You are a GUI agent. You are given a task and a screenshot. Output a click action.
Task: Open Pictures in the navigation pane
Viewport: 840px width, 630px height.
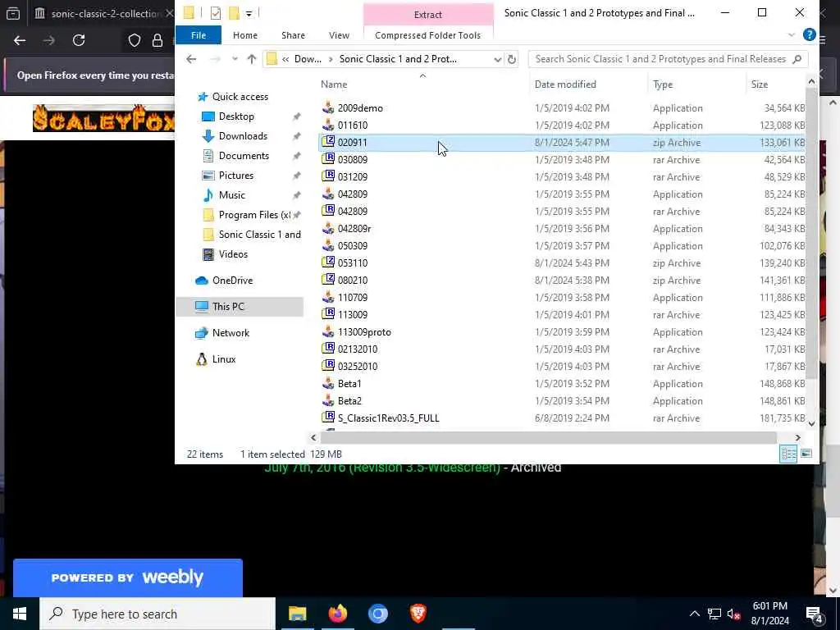(235, 176)
